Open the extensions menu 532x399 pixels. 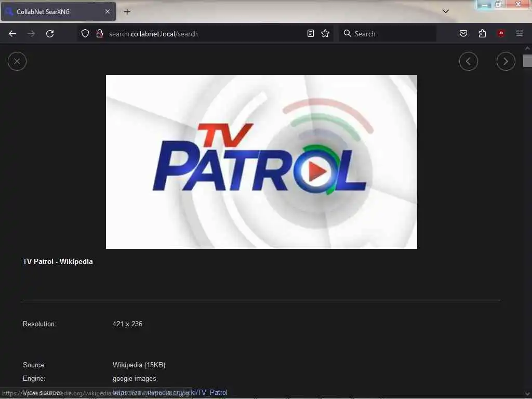click(482, 34)
